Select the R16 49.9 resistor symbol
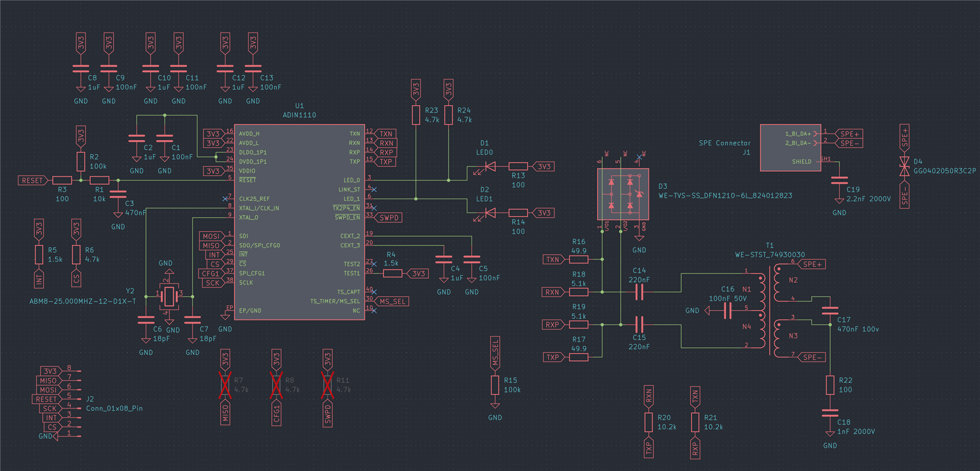980x471 pixels. 579,259
